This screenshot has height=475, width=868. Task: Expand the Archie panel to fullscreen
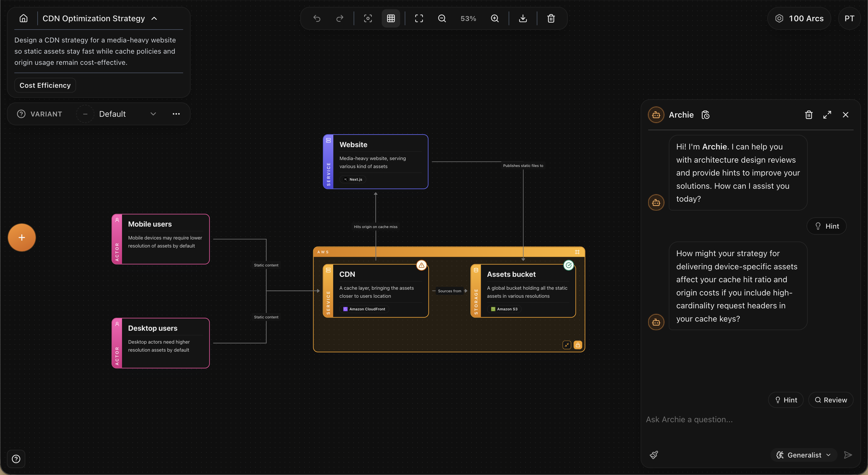coord(827,115)
